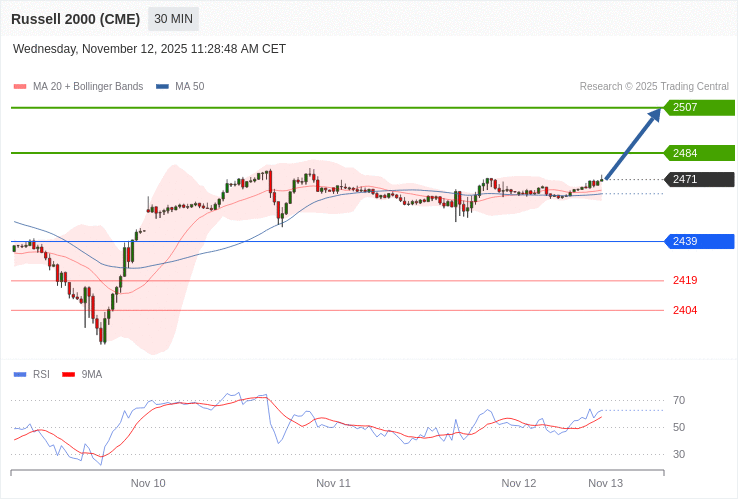Click the red 2419 support level label
738x500 pixels.
pyautogui.click(x=685, y=280)
